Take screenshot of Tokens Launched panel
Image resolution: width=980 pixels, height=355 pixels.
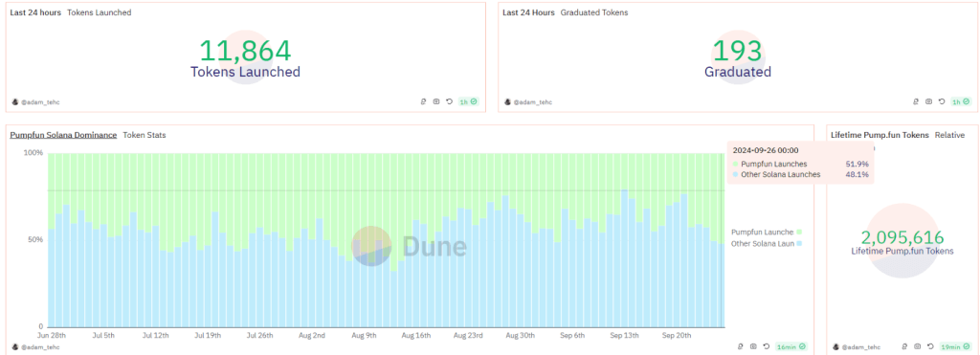click(x=436, y=101)
